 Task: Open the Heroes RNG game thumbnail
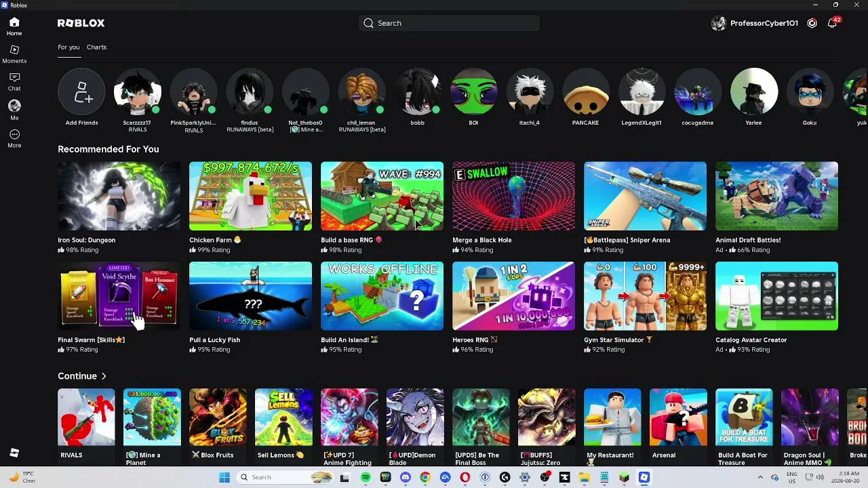point(513,296)
